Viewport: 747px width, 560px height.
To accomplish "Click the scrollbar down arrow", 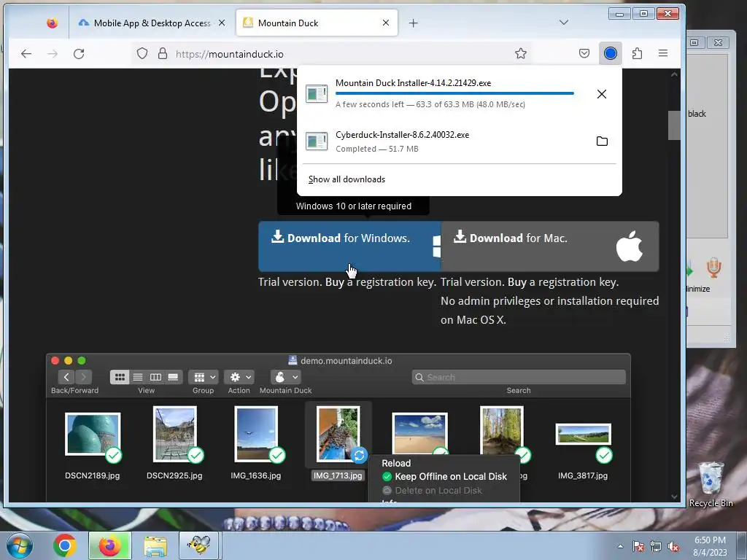I will point(673,496).
